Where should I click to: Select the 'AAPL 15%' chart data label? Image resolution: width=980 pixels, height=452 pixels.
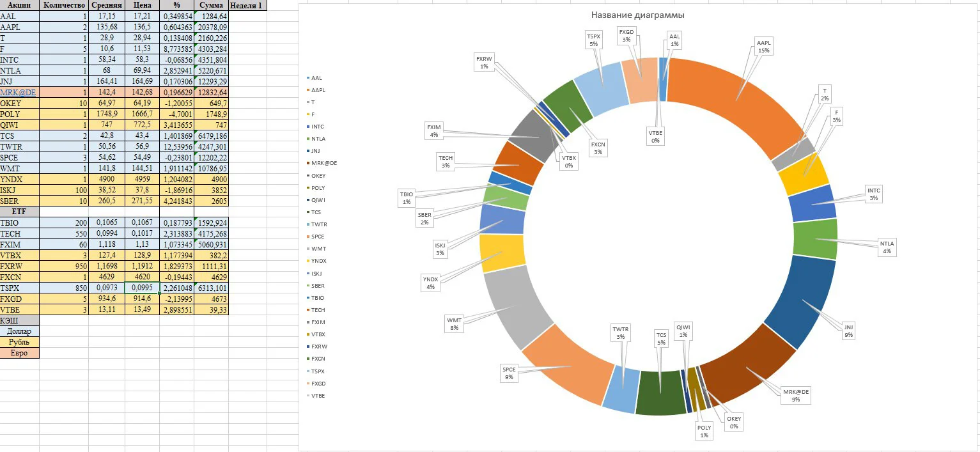coord(764,46)
